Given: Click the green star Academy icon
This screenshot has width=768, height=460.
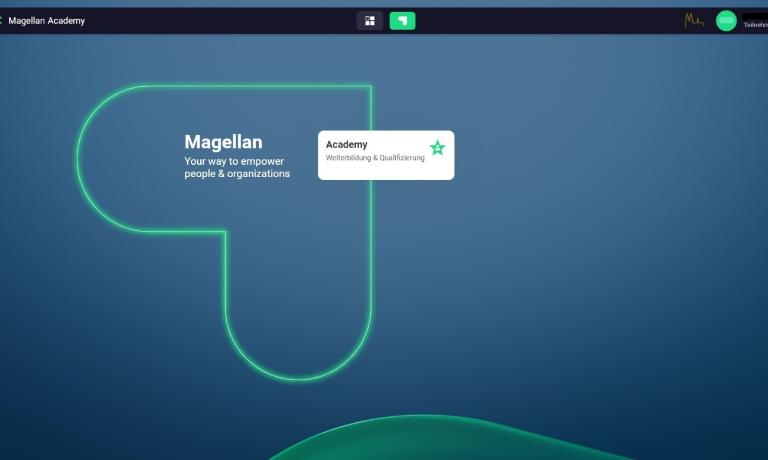Looking at the screenshot, I should tap(437, 147).
